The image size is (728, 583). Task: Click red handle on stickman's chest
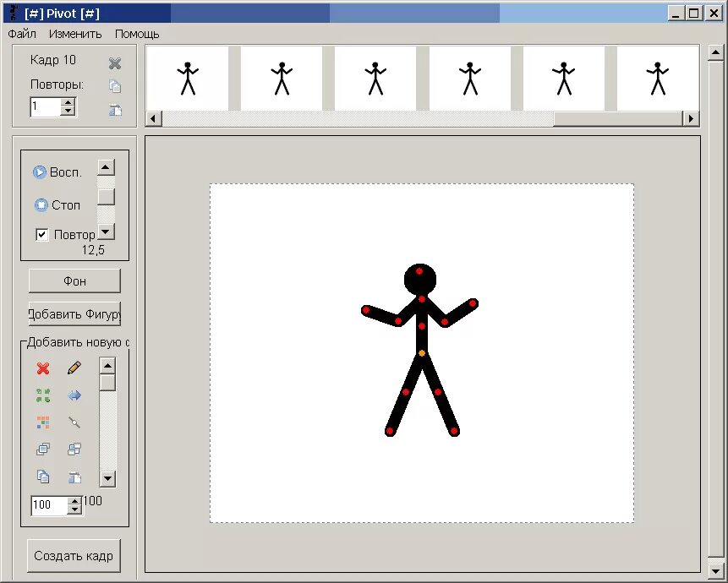pos(422,326)
